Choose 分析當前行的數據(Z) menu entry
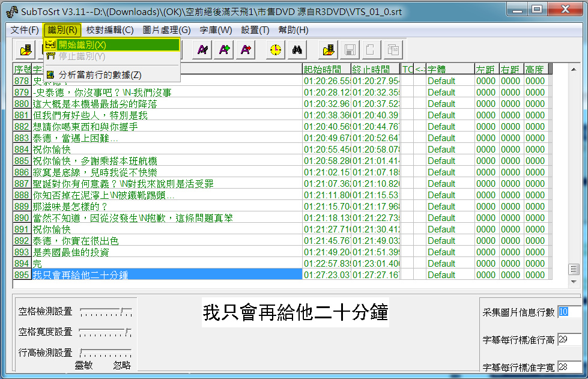 pyautogui.click(x=112, y=75)
